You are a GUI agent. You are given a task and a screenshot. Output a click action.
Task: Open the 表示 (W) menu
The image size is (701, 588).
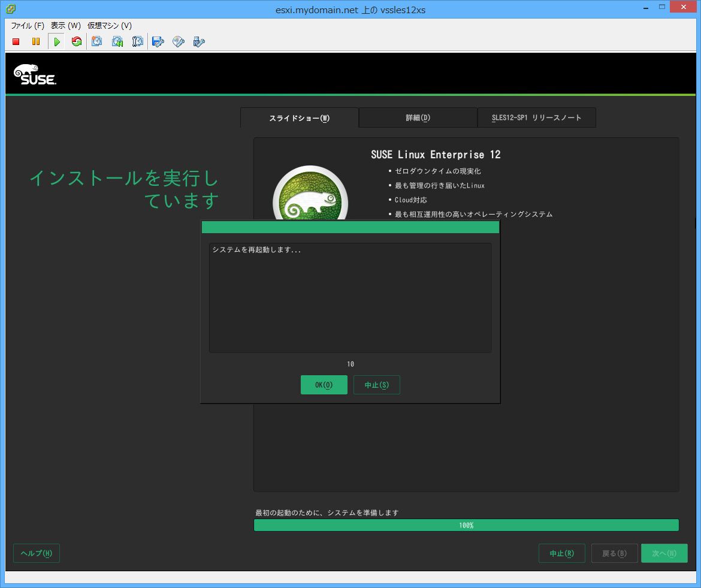[65, 26]
